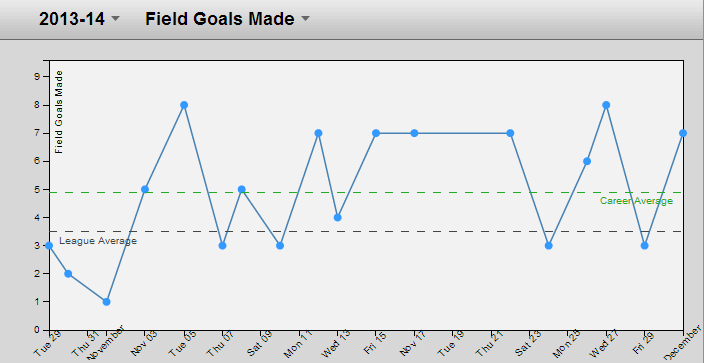Viewport: 704px width, 363px height.
Task: Select the Wed 13 data point at 4
Action: click(338, 217)
